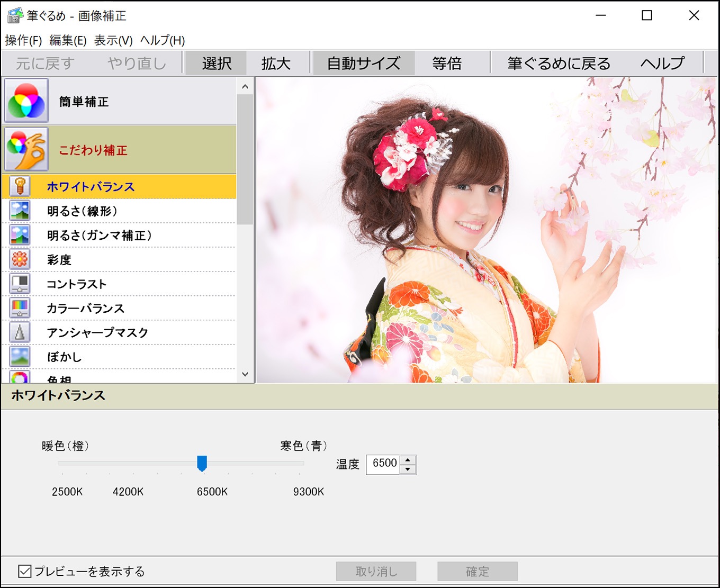Screen dimensions: 720x588
Task: Click the 筆ぐるめ app icon in title bar
Action: click(x=15, y=15)
